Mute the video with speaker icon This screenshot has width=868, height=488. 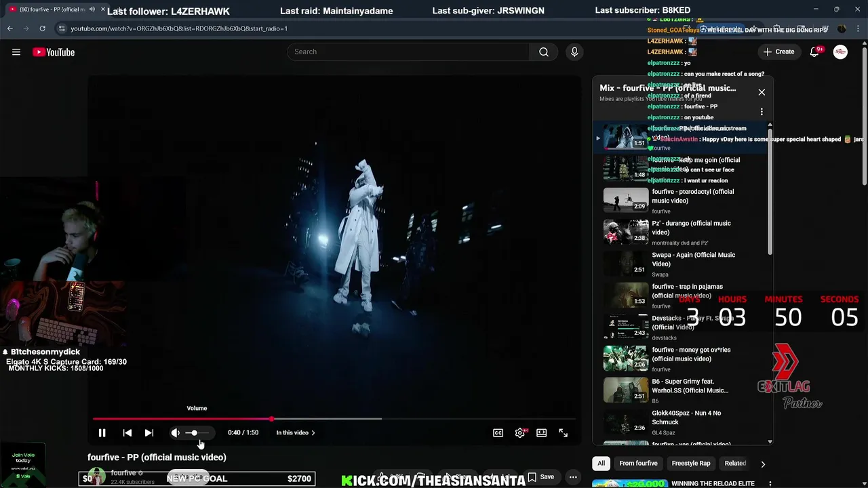pos(176,432)
